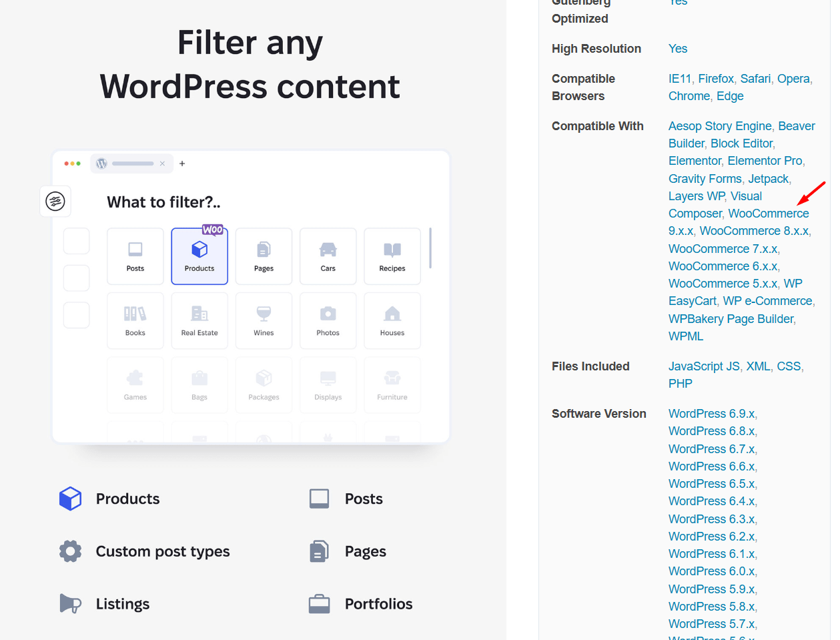The width and height of the screenshot is (840, 640).
Task: Click the Posts feature icon below mockup
Action: 320,499
